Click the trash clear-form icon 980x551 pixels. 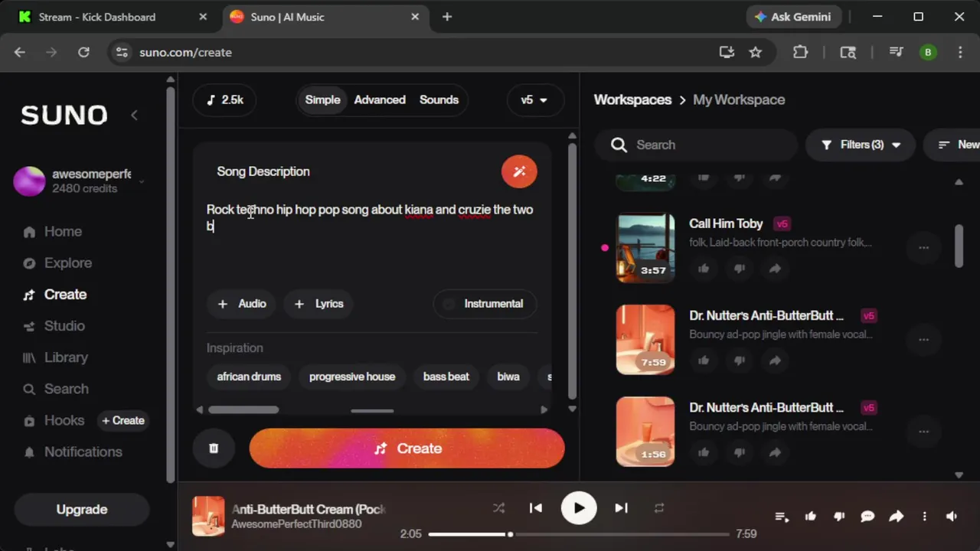[x=214, y=448]
